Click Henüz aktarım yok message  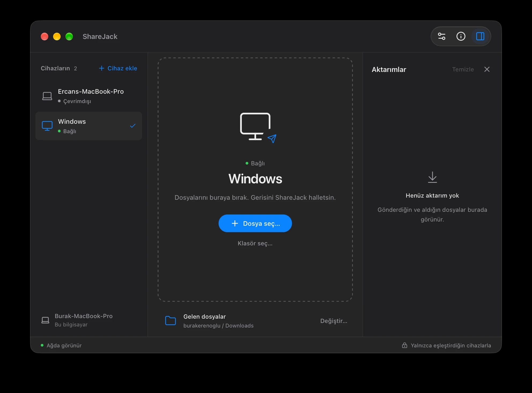[432, 195]
